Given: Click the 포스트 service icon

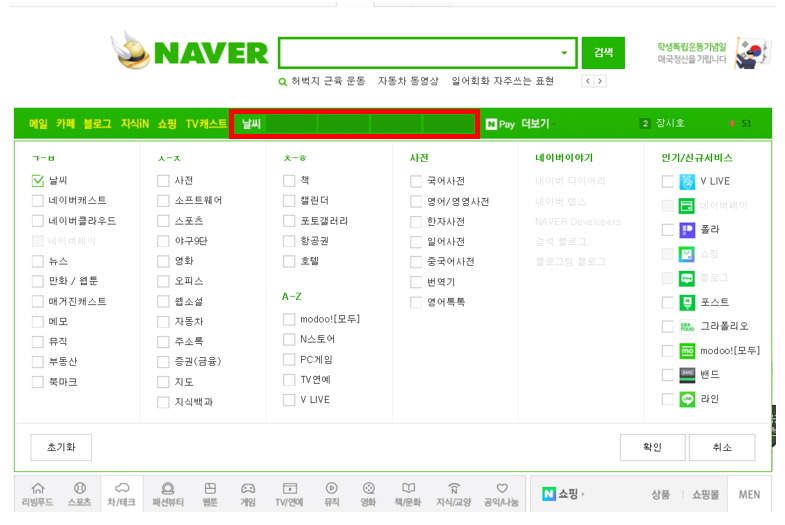Looking at the screenshot, I should [x=687, y=302].
